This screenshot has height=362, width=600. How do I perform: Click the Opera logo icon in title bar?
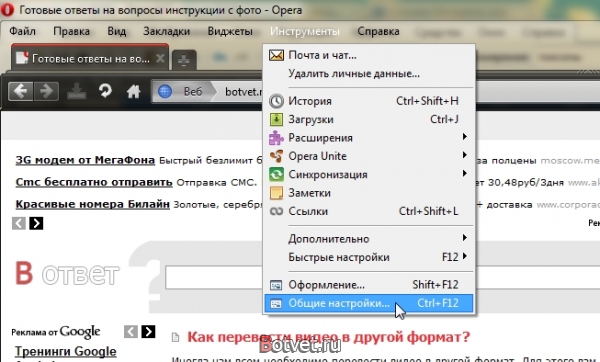coord(7,9)
